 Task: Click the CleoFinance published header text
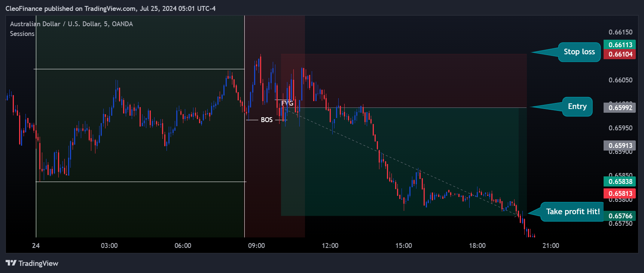coord(111,8)
